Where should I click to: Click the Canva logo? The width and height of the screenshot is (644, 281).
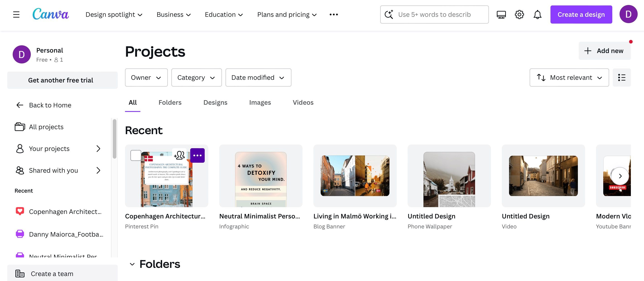click(50, 14)
